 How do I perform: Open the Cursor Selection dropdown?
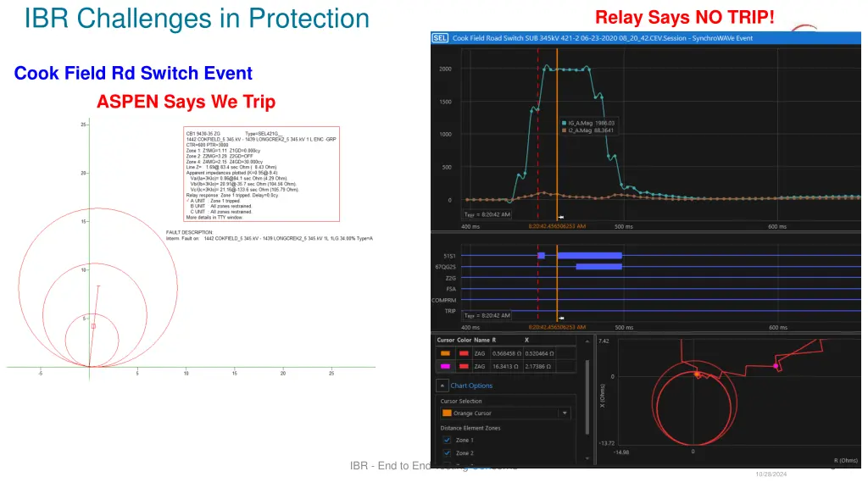coord(564,413)
